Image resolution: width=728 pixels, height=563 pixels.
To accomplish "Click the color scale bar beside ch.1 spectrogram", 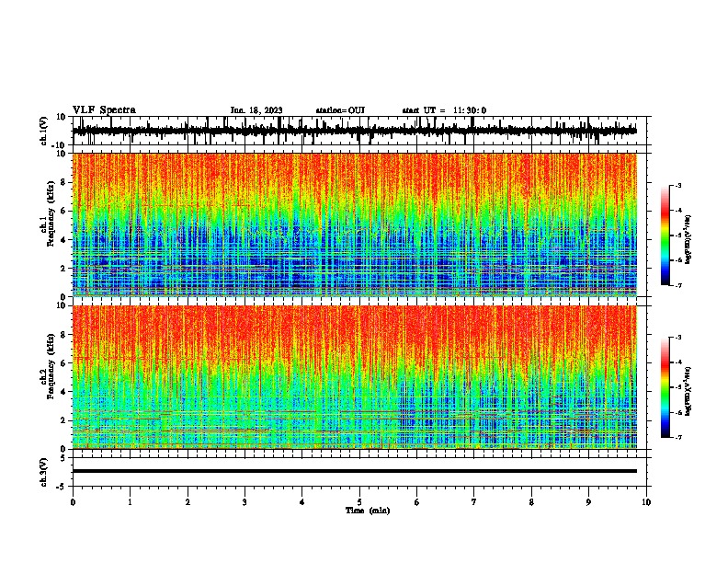I will (x=665, y=236).
